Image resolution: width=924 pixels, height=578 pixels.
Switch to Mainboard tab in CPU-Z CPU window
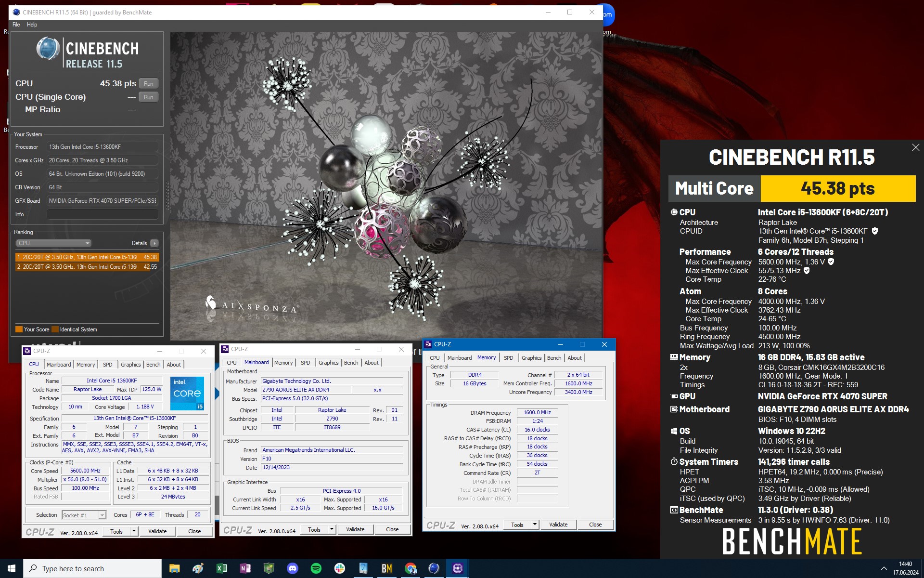pos(59,365)
